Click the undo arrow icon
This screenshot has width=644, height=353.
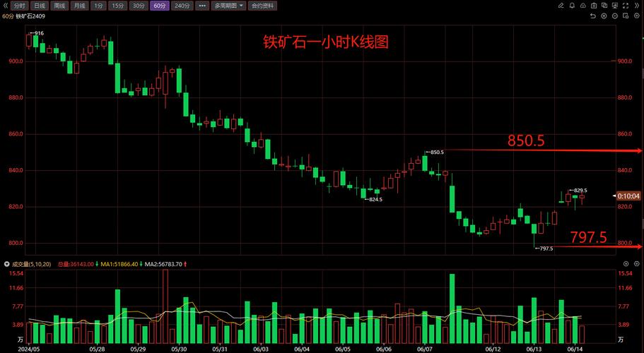(592, 16)
